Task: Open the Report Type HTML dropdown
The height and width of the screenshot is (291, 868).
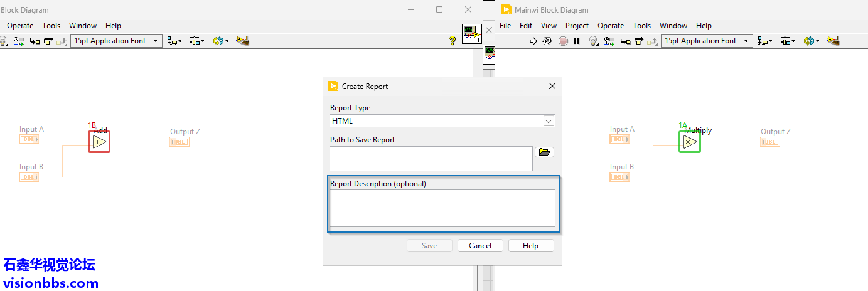Action: coord(548,121)
